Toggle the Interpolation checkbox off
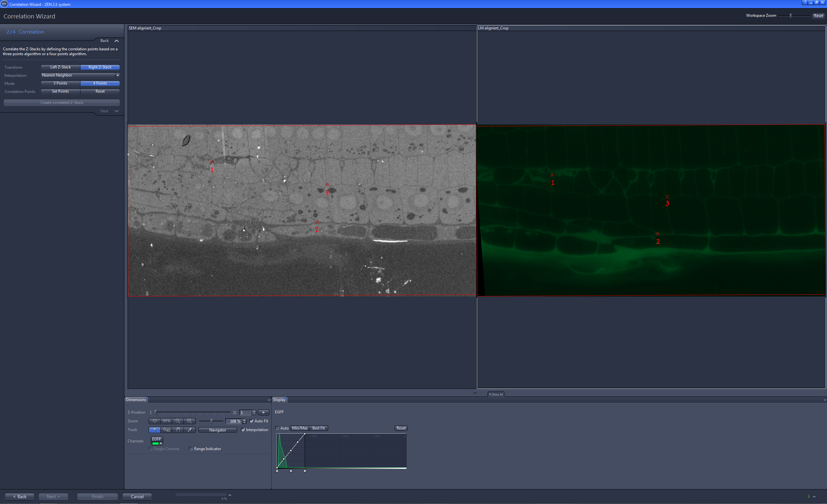 click(x=243, y=430)
